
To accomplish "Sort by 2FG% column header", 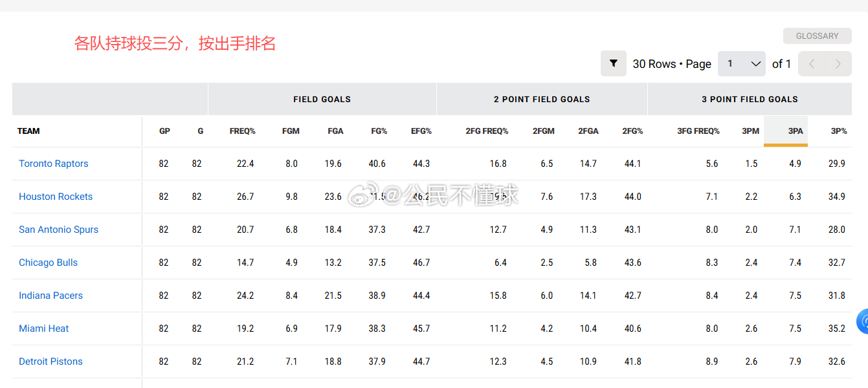I will pyautogui.click(x=633, y=131).
